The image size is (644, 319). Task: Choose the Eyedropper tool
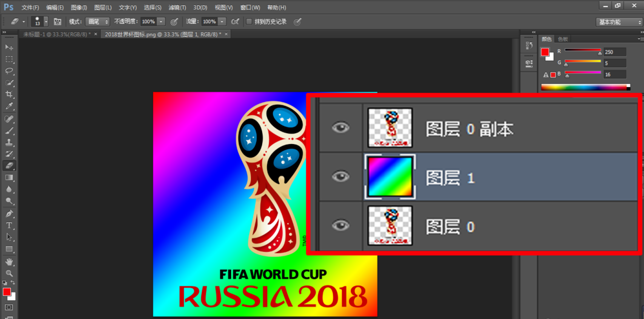tap(9, 107)
